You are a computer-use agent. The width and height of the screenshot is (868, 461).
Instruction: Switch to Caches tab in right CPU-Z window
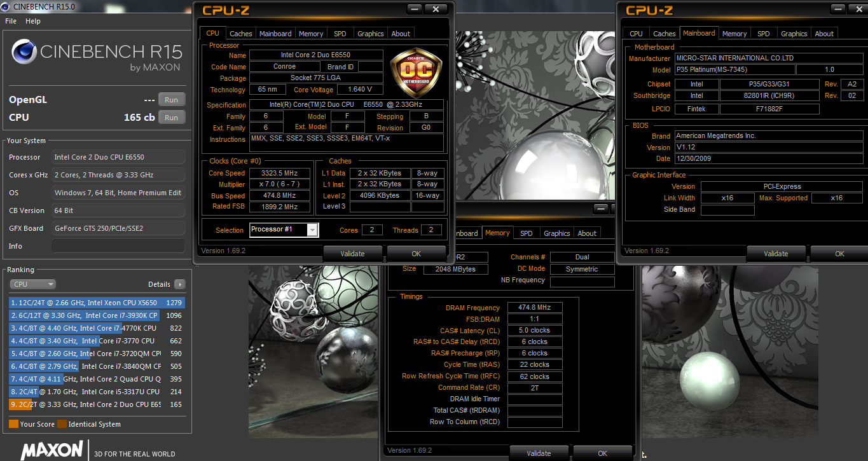[665, 34]
